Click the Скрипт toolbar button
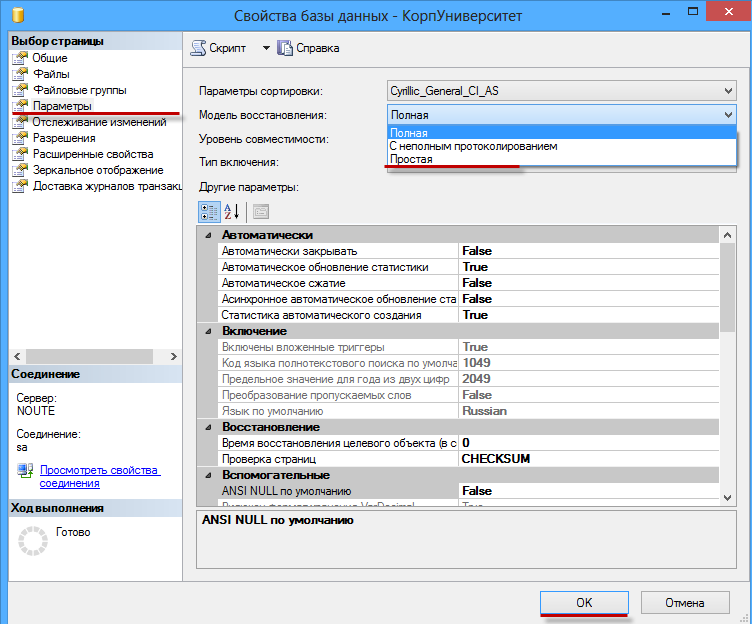This screenshot has width=752, height=624. pos(218,48)
